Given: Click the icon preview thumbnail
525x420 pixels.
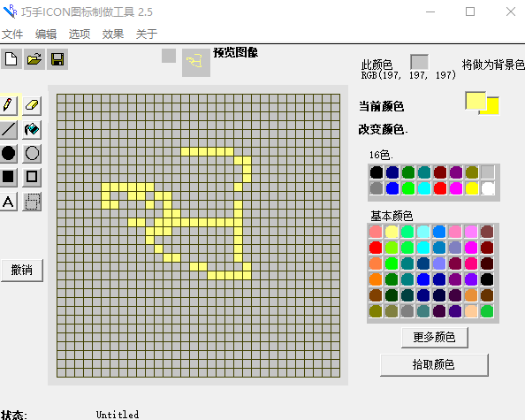Looking at the screenshot, I should pyautogui.click(x=196, y=62).
